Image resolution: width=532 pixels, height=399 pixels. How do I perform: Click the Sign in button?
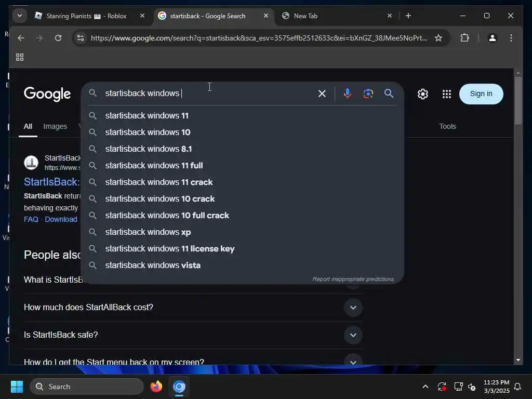481,94
